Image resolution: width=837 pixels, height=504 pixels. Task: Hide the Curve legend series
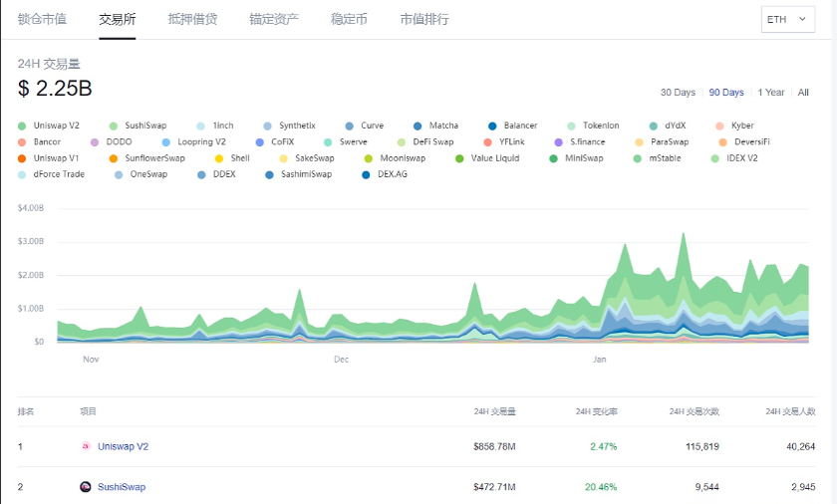coord(365,126)
